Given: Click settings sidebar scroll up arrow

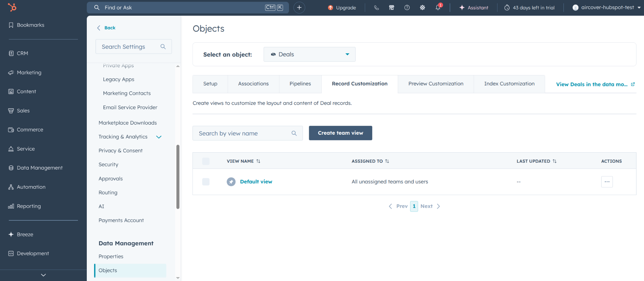Looking at the screenshot, I should [x=178, y=66].
